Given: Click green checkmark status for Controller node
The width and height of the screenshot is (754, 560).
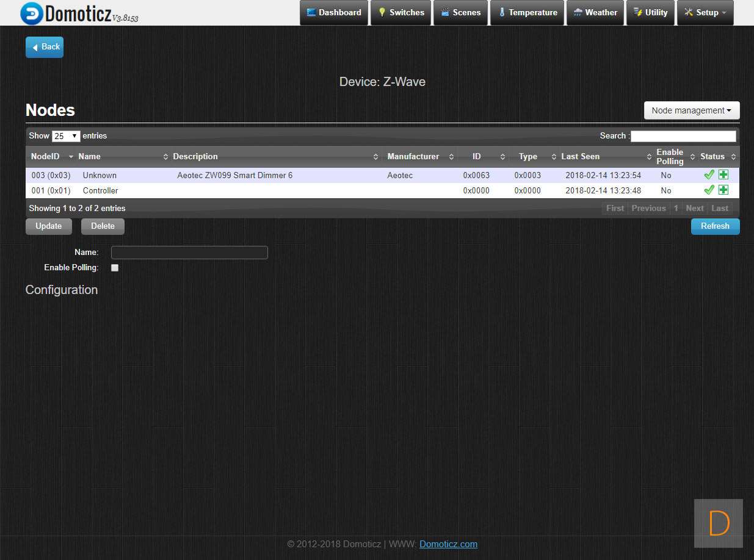Looking at the screenshot, I should 709,190.
